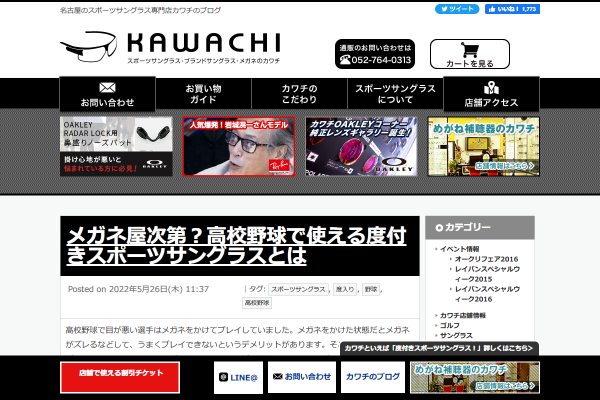Open カワチのこだわり menu item
The width and height of the screenshot is (600, 400).
[299, 94]
